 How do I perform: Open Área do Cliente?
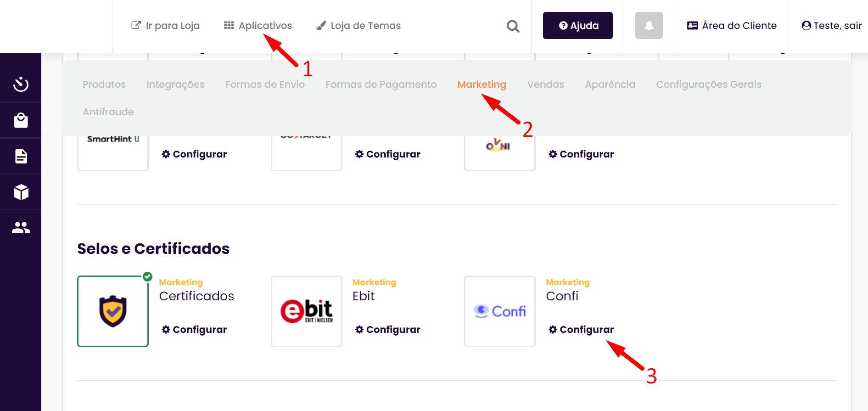[x=732, y=26]
